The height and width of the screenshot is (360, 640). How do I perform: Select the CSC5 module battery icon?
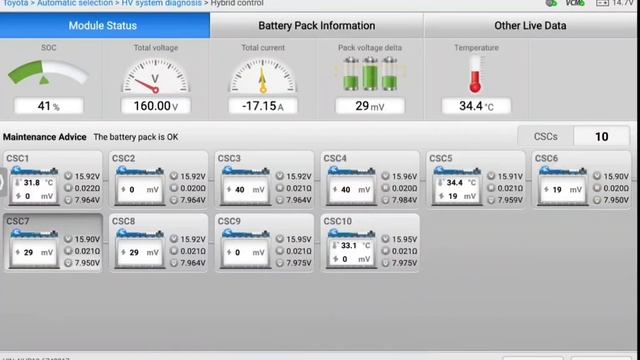(457, 186)
